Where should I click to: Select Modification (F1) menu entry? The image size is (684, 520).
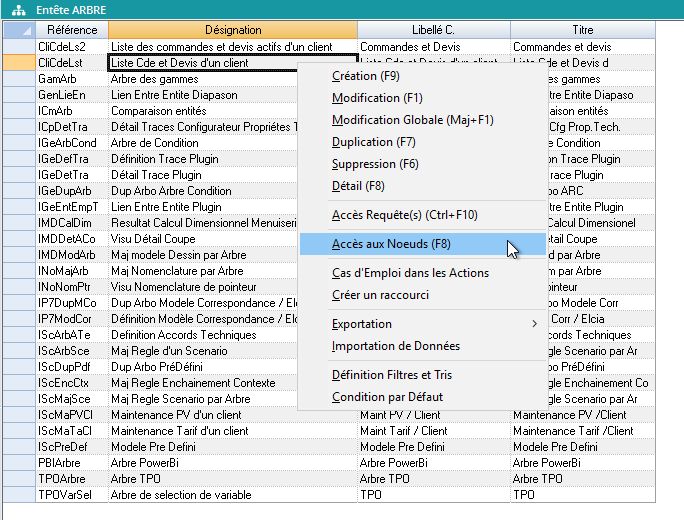pyautogui.click(x=377, y=98)
